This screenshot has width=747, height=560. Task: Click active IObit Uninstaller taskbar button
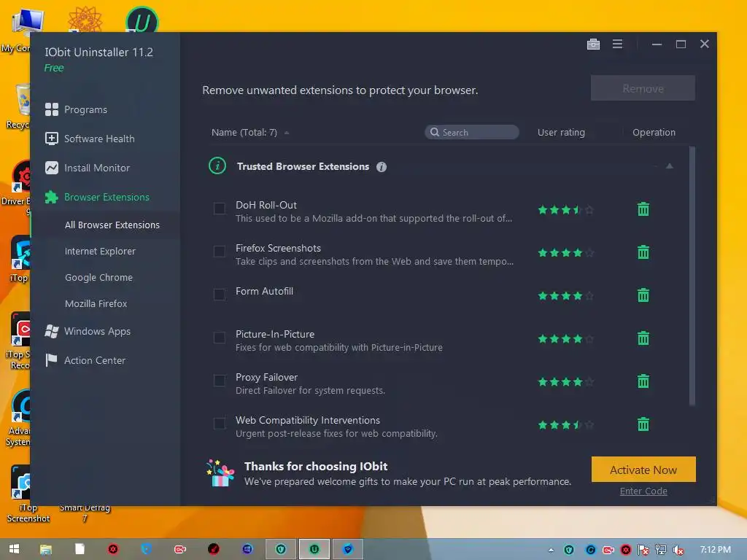tap(314, 549)
